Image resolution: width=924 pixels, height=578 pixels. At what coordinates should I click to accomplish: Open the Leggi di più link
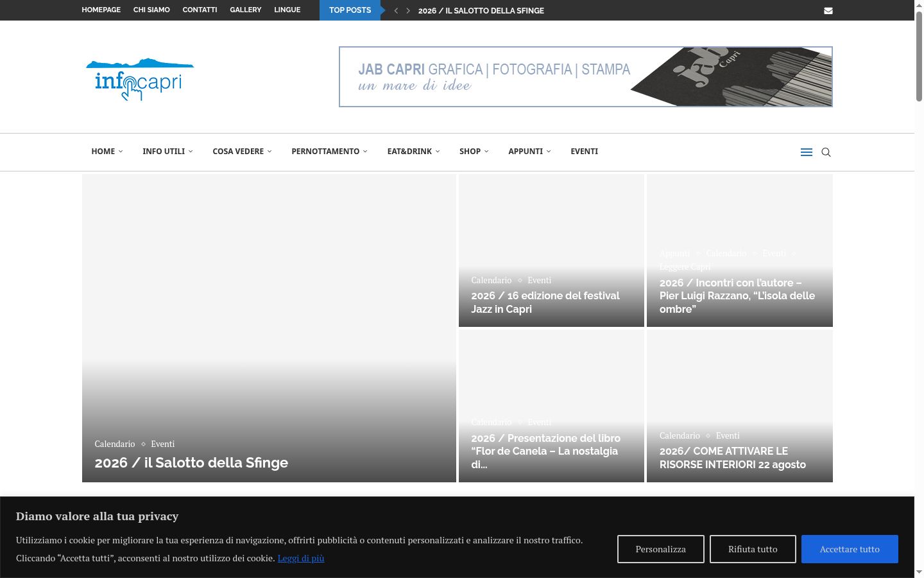[301, 558]
